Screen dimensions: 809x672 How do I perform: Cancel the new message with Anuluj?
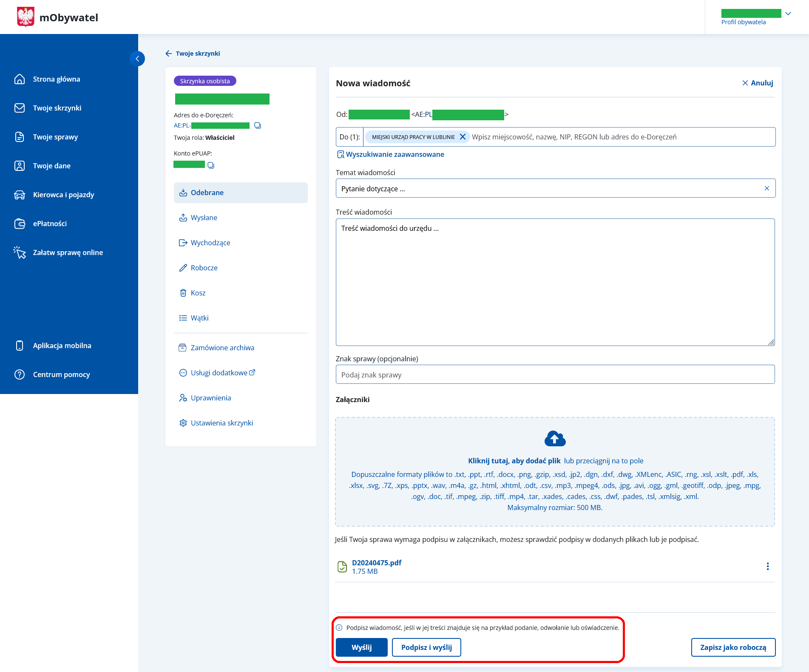coord(758,83)
